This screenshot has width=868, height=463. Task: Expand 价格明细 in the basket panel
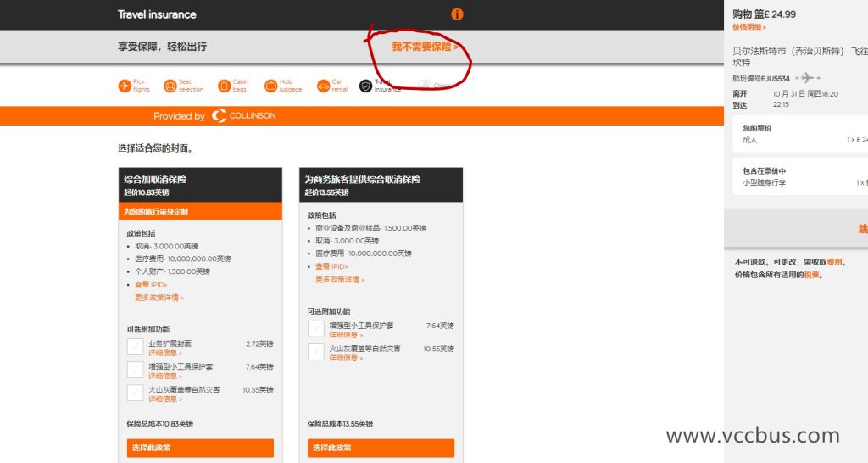click(x=749, y=27)
